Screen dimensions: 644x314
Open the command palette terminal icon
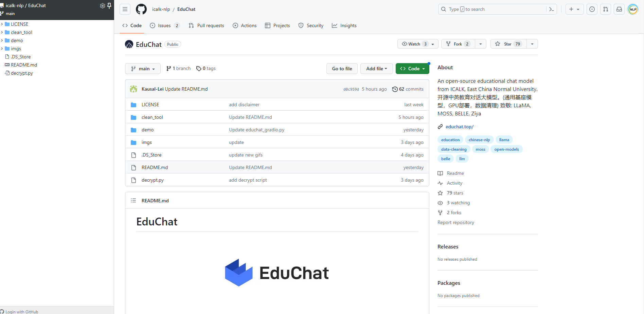551,9
